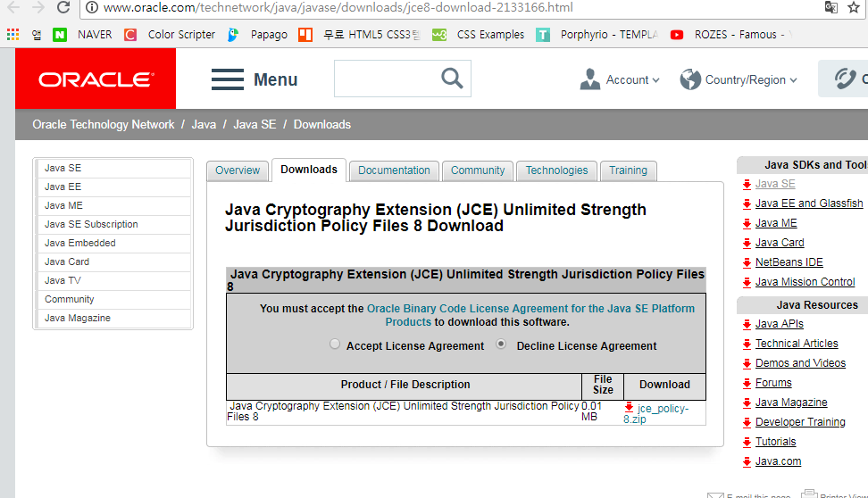Click red download icon next to Forums
Screen dimensions: 868x498
747,383
